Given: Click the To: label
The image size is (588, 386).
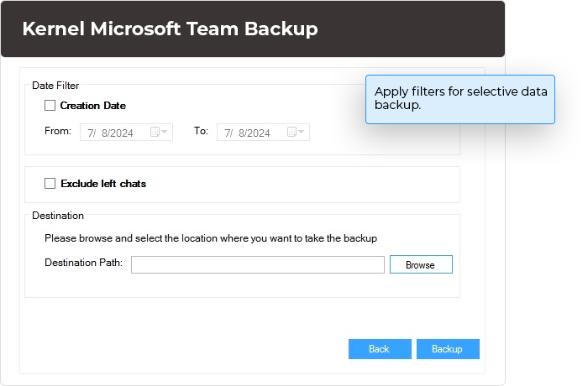Looking at the screenshot, I should 201,131.
